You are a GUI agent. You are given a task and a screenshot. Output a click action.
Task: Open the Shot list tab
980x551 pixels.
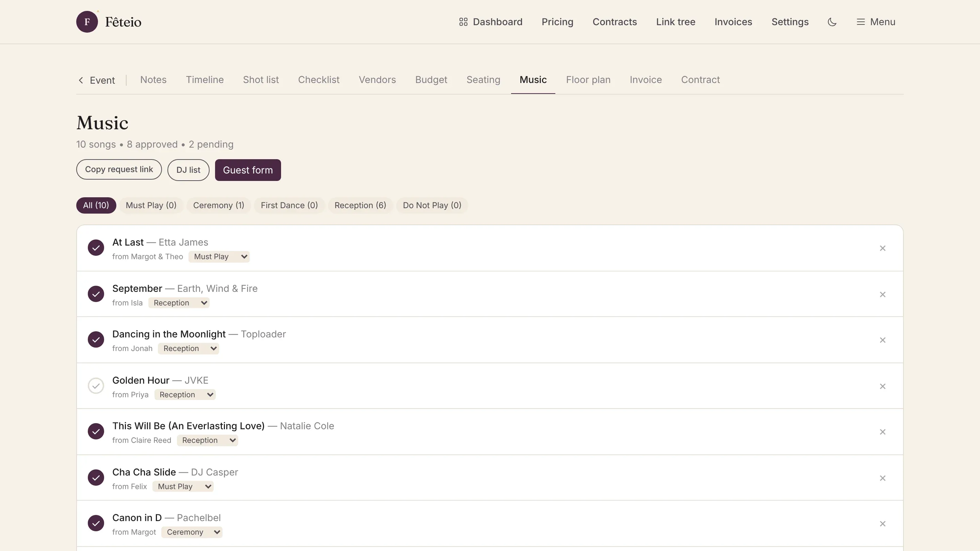(x=261, y=80)
